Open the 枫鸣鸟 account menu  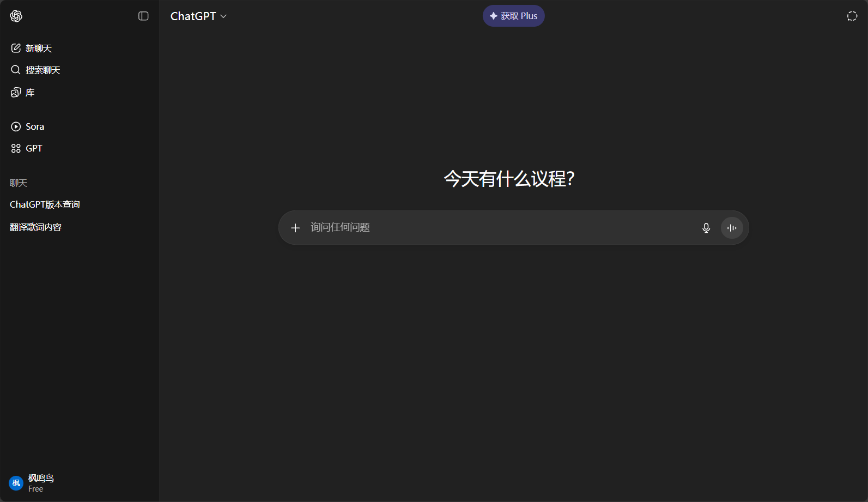coord(80,483)
